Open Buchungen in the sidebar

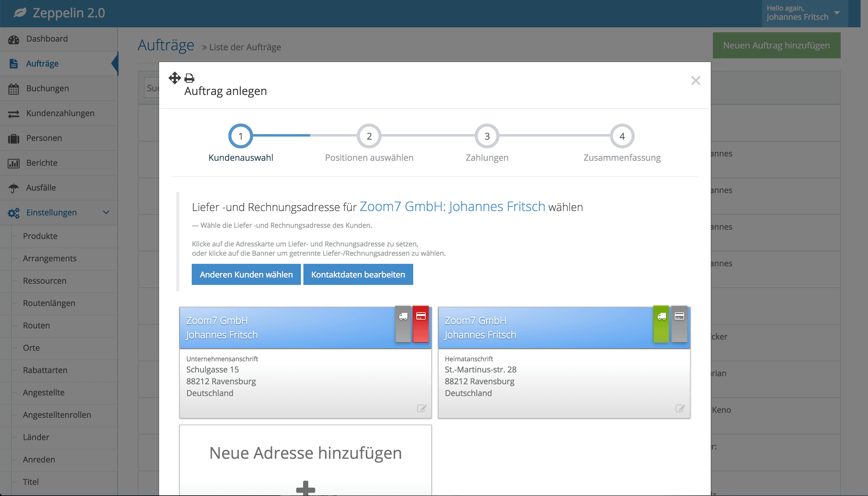click(59, 88)
